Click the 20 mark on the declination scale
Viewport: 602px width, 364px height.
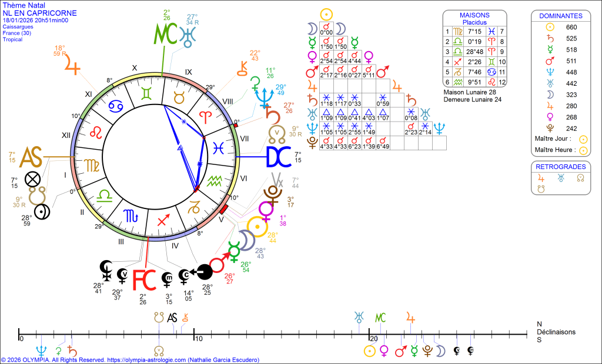pos(373,339)
